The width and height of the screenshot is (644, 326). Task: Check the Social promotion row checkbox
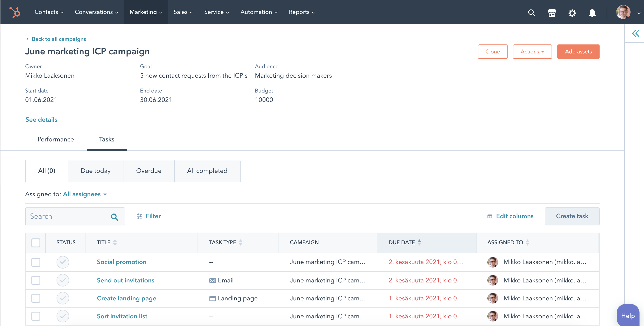(x=35, y=262)
